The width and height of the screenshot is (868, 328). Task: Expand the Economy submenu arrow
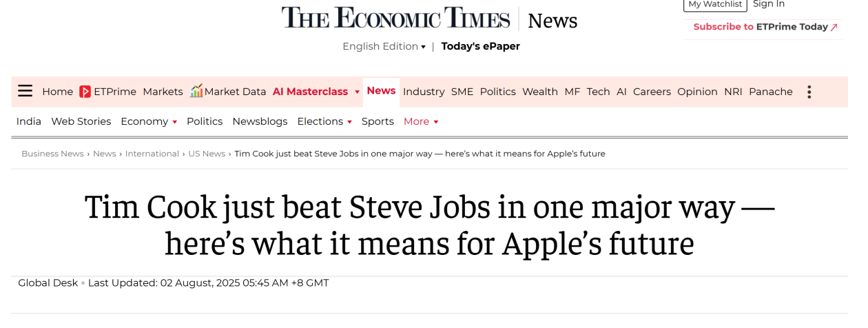click(x=175, y=122)
